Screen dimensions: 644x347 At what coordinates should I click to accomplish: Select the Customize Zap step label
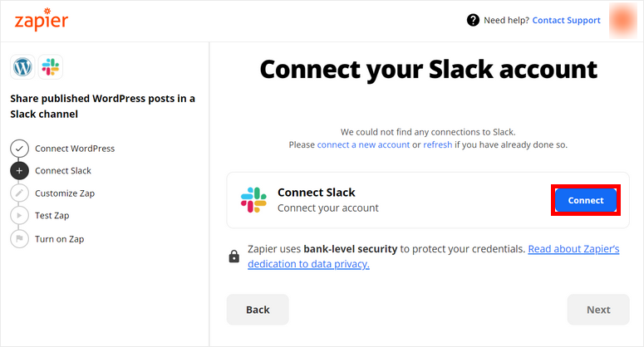coord(65,193)
